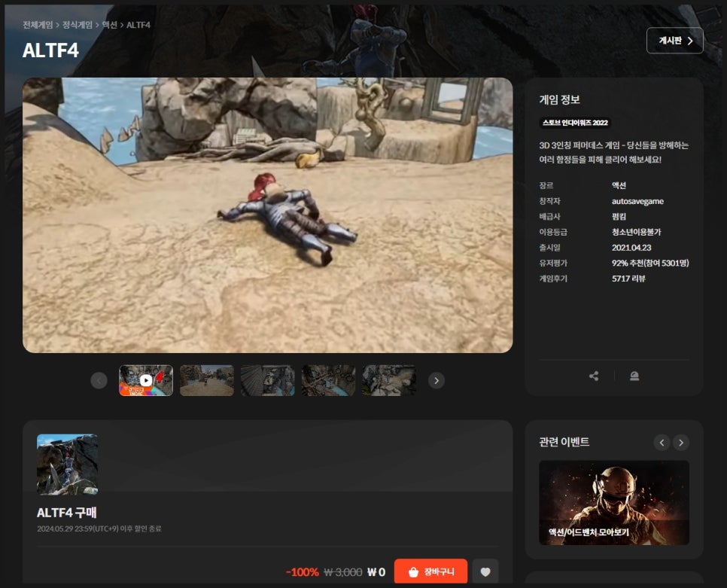Click the report siren icon beside share
The image size is (727, 588).
point(634,376)
